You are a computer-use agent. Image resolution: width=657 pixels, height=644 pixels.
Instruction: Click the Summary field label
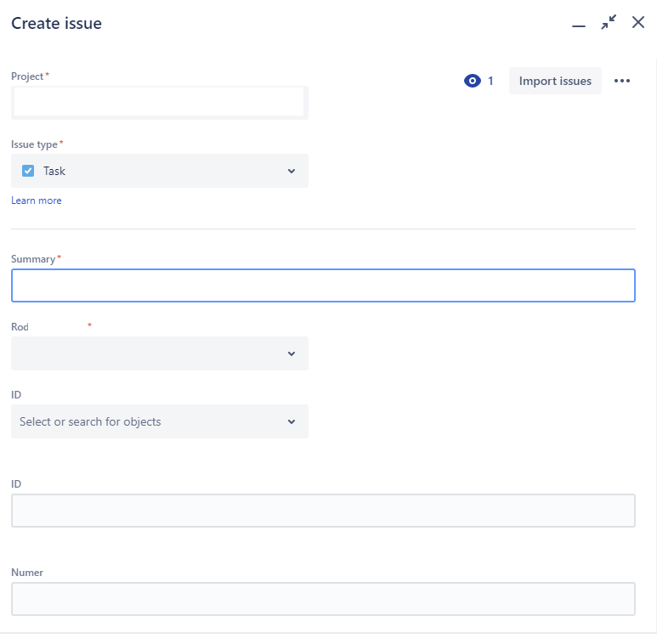(33, 259)
